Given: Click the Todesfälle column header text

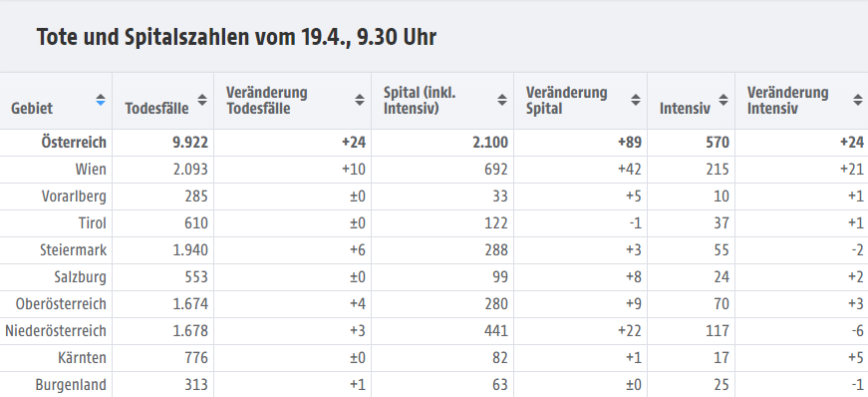Looking at the screenshot, I should [x=156, y=108].
